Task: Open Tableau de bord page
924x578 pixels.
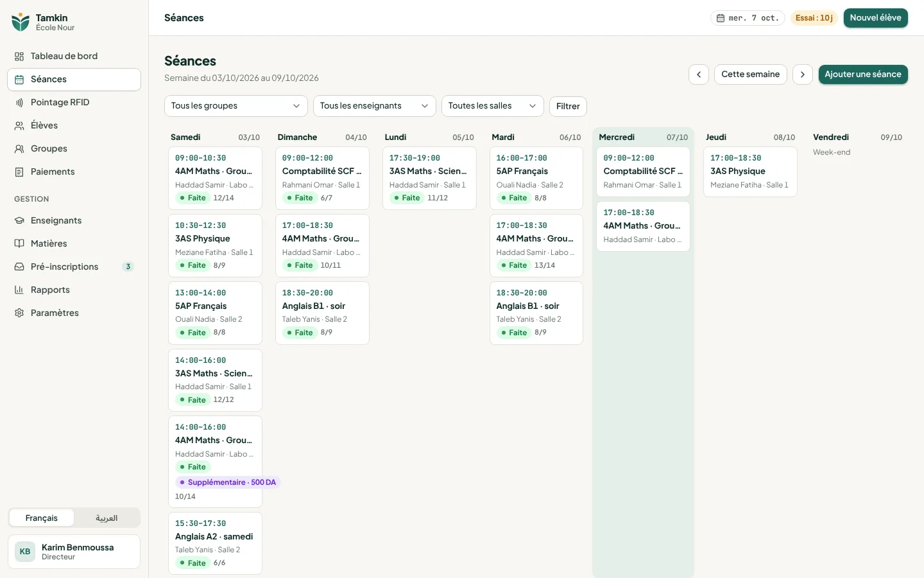Action: [x=74, y=57]
